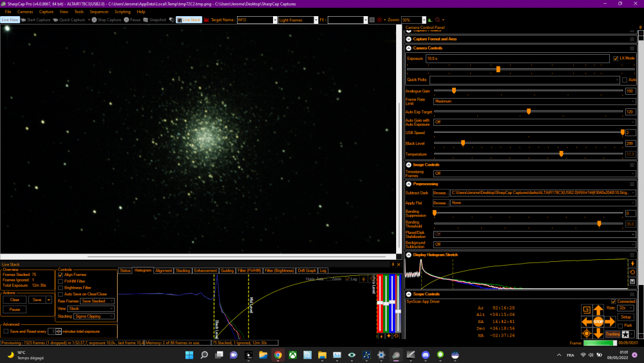Move the scope left with the left arrow
The image size is (644, 363).
tap(587, 321)
